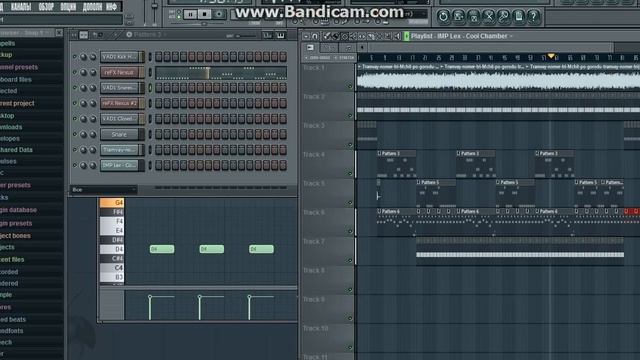Toggle mute LED for reFX Nexus channel
Viewport: 640px width, 360px height.
coord(75,72)
